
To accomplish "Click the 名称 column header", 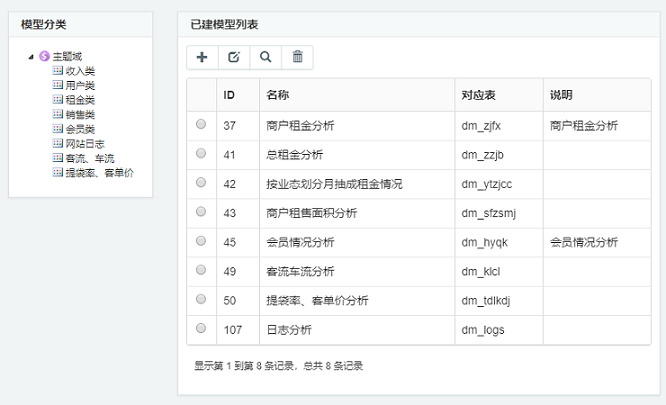I will tap(278, 95).
